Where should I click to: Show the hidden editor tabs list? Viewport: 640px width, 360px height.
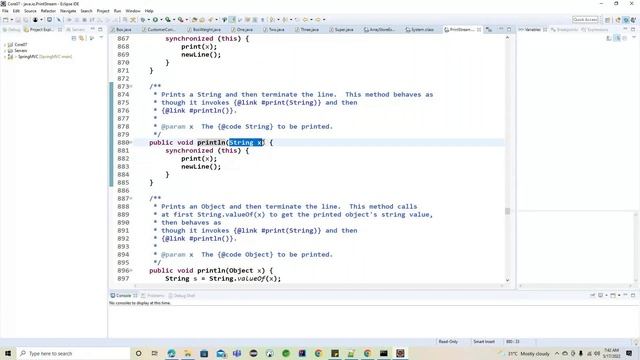(x=489, y=29)
